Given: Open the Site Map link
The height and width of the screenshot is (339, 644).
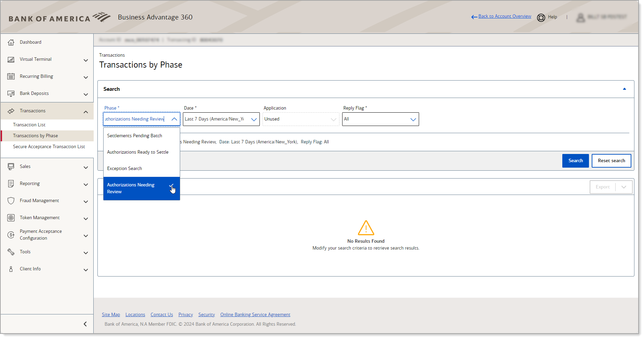Looking at the screenshot, I should tap(111, 315).
